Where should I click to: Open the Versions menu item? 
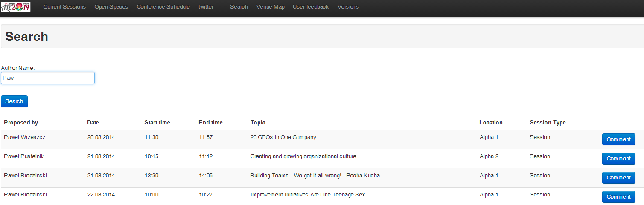click(348, 7)
